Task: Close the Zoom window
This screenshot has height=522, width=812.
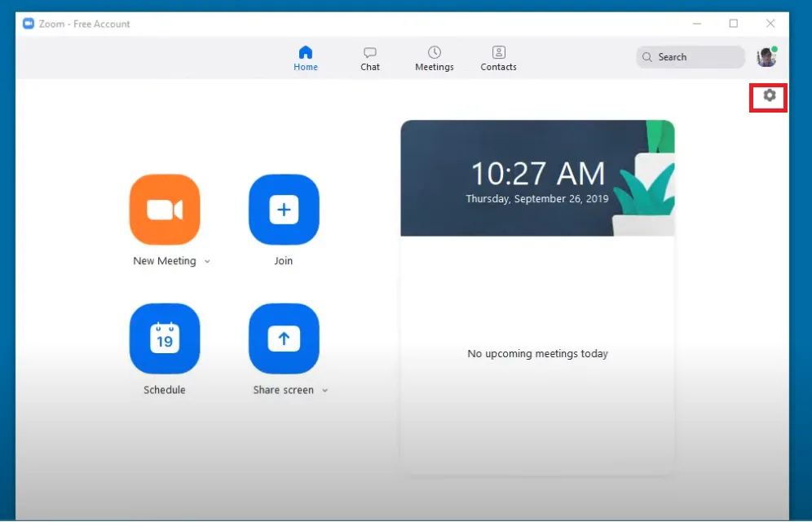Action: pyautogui.click(x=770, y=24)
